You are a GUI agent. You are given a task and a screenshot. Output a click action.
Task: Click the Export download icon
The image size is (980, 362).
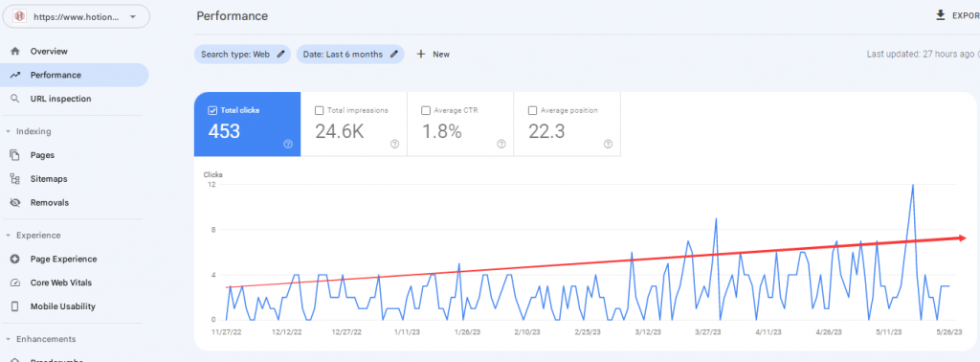(x=940, y=15)
